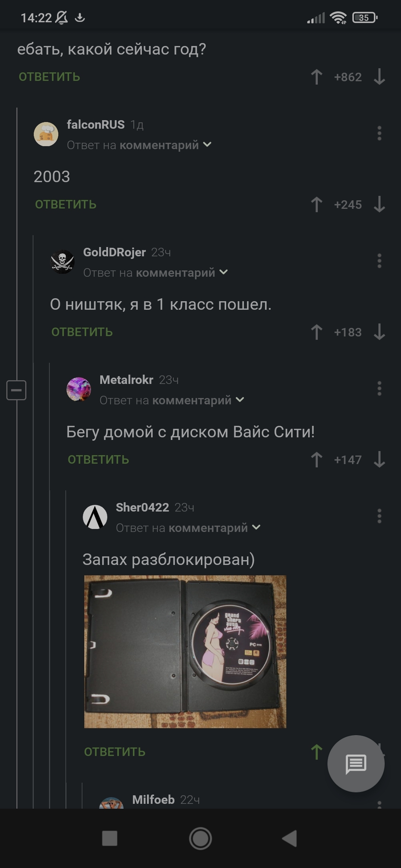Image resolution: width=401 pixels, height=868 pixels.
Task: Open Sher0422 username profile link
Action: coord(142,507)
